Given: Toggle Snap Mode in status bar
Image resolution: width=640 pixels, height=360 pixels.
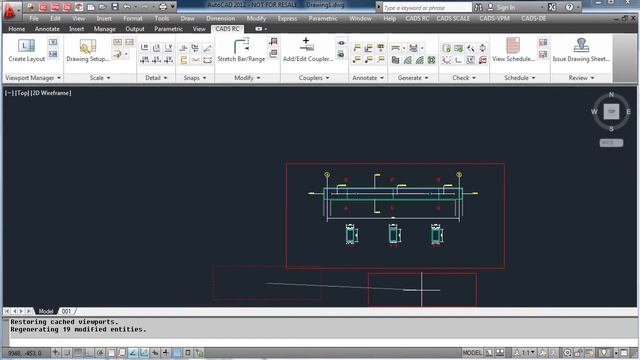Looking at the screenshot, I should click(67, 353).
